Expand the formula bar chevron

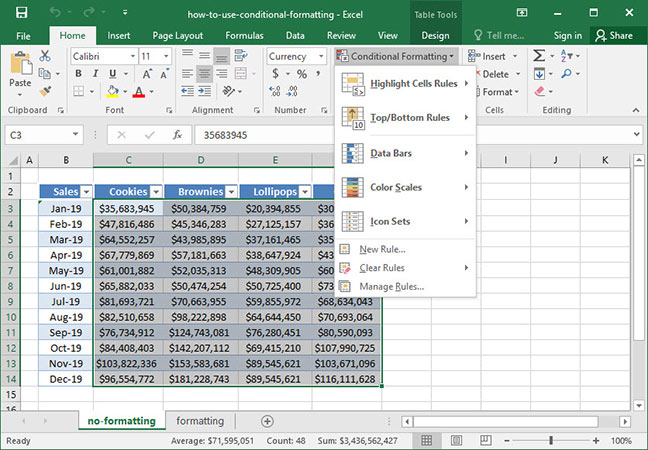tap(636, 134)
